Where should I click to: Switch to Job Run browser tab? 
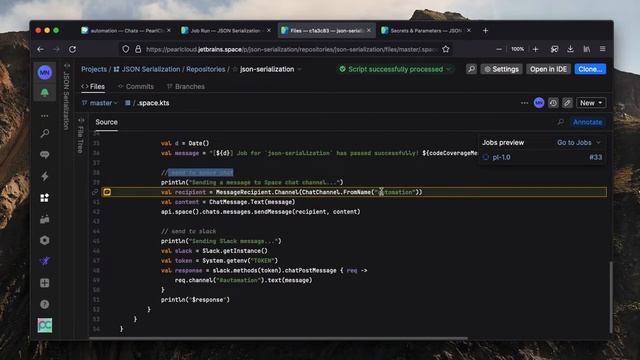[x=226, y=31]
